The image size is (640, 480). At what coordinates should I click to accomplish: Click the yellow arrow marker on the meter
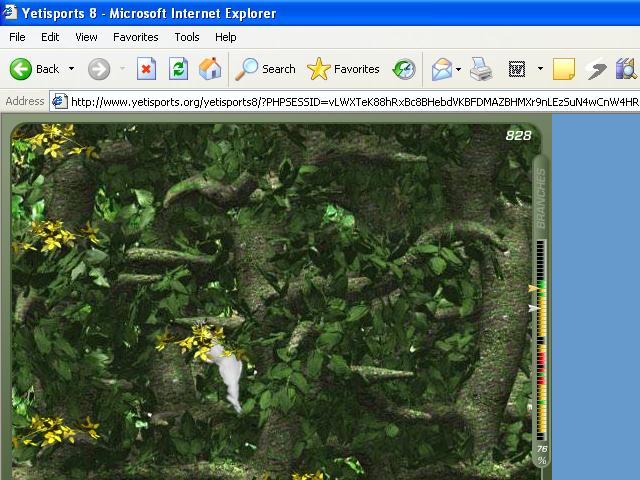533,289
